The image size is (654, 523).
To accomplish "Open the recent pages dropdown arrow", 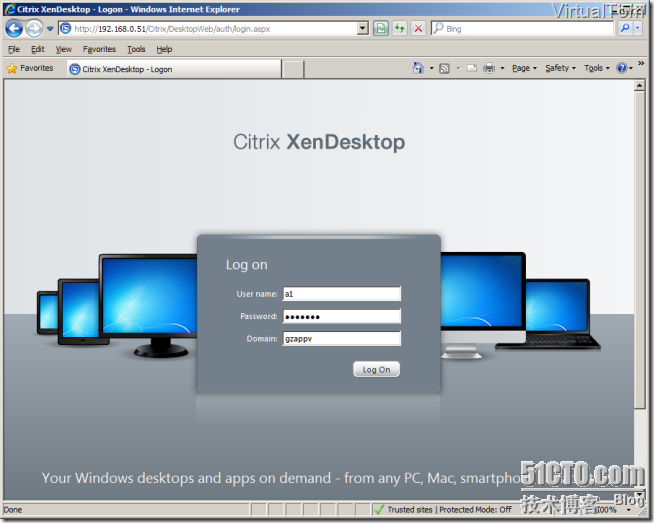I will 50,29.
